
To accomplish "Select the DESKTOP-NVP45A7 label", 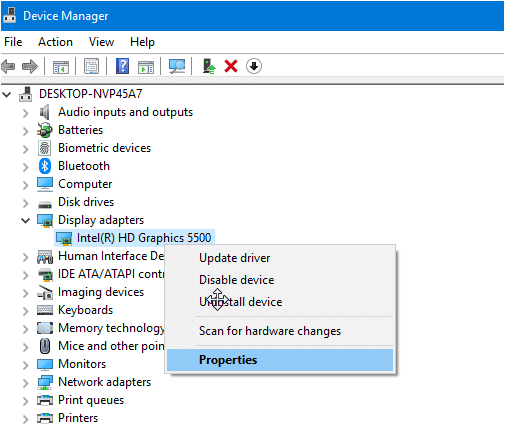I will pos(91,94).
